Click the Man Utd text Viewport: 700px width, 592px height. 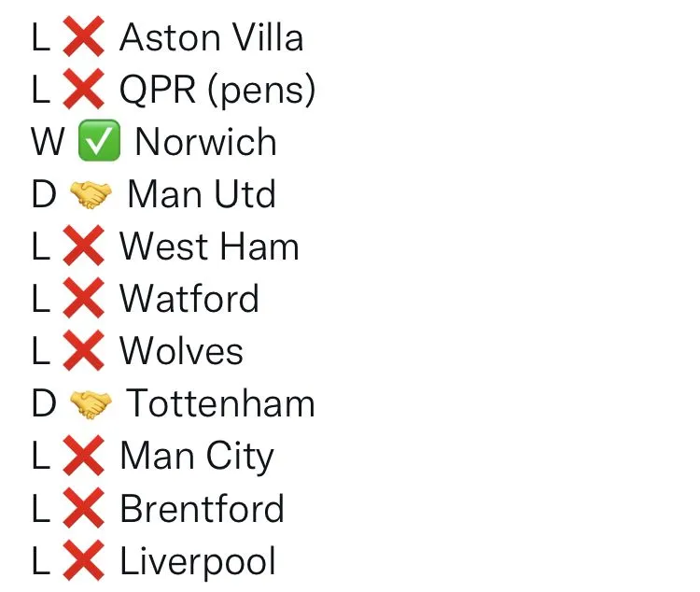click(x=202, y=194)
